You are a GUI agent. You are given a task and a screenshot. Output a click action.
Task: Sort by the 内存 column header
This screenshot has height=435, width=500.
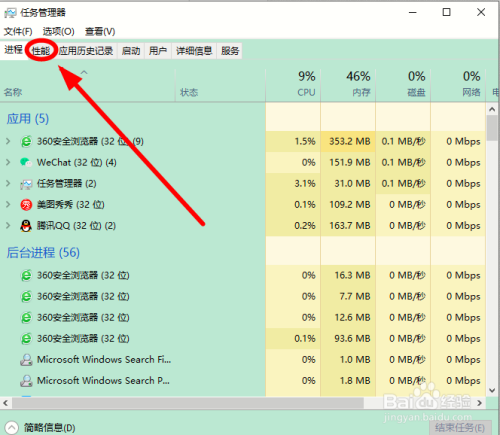click(348, 85)
